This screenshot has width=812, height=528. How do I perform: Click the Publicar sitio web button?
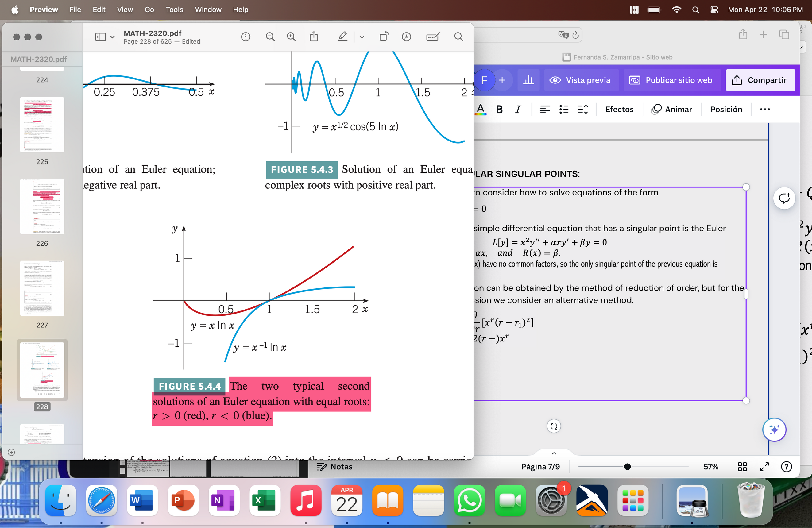[x=671, y=80]
